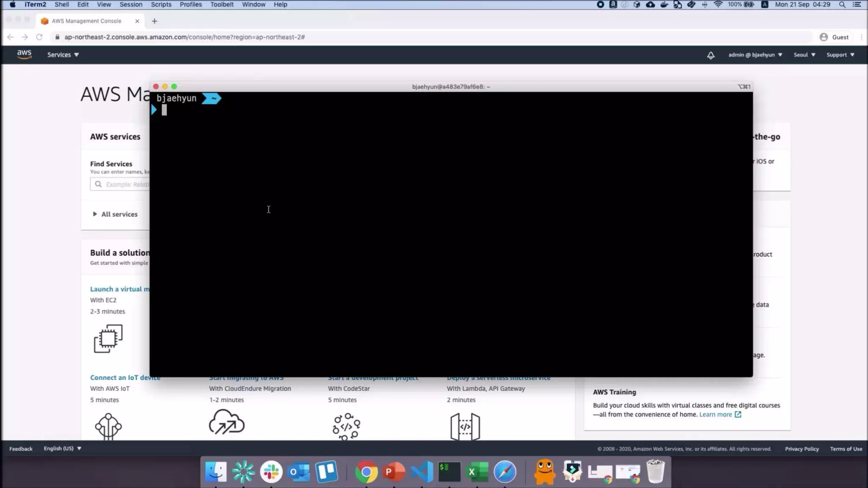Click the CodeStar development project icon
The height and width of the screenshot is (488, 868).
(x=346, y=426)
